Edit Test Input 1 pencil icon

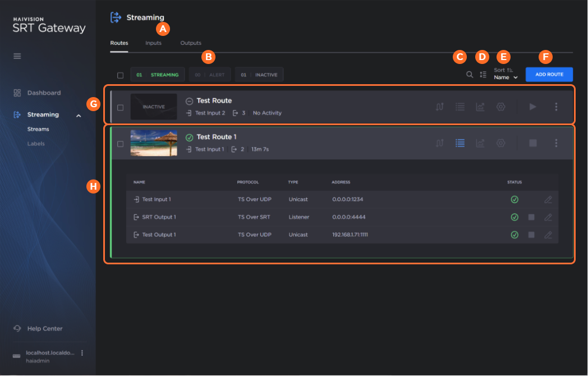coord(548,199)
